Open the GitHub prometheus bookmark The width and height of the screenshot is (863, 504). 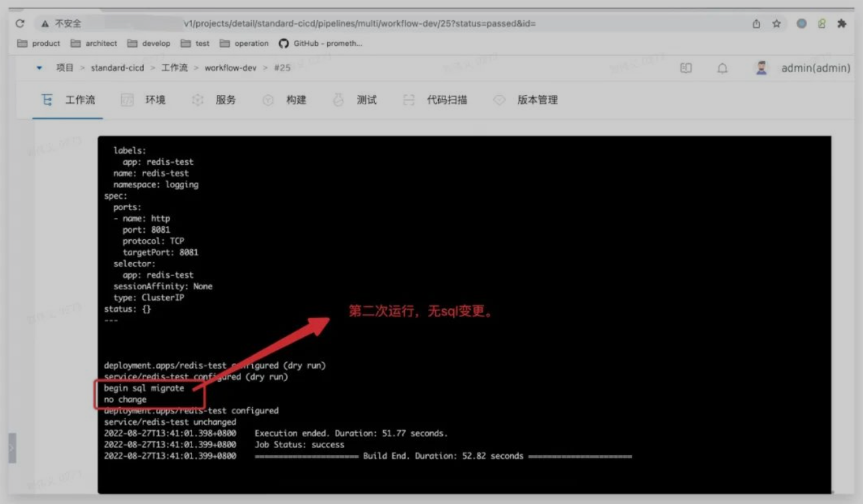(320, 43)
